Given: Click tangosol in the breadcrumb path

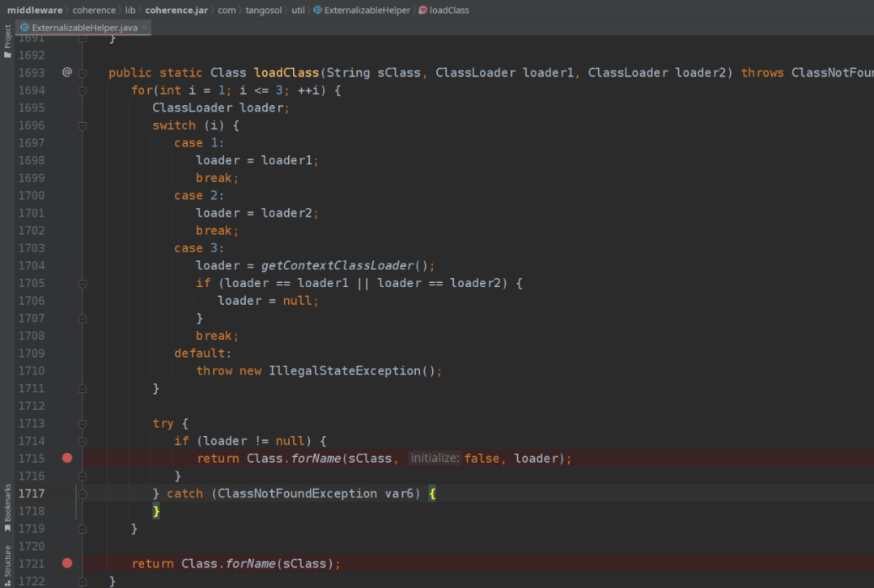Looking at the screenshot, I should pos(263,10).
